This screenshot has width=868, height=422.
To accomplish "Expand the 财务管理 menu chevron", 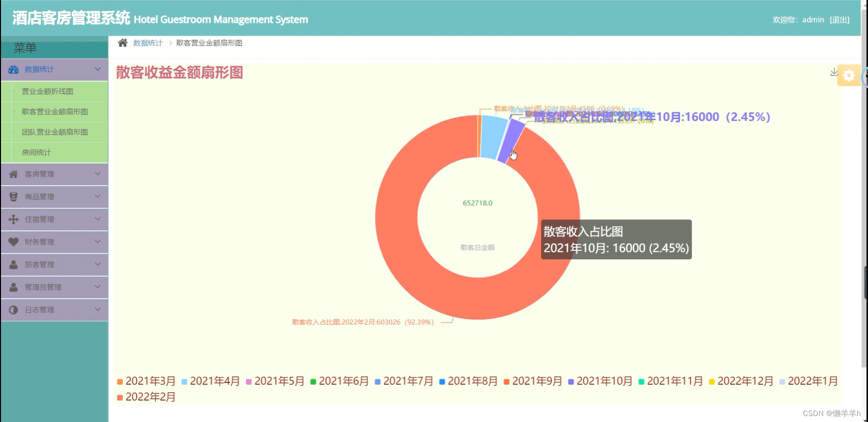I will click(98, 242).
